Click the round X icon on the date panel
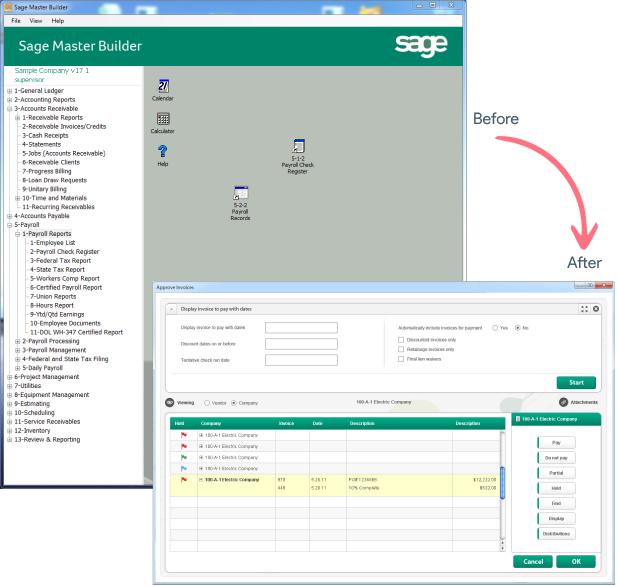The width and height of the screenshot is (617, 586). click(596, 309)
